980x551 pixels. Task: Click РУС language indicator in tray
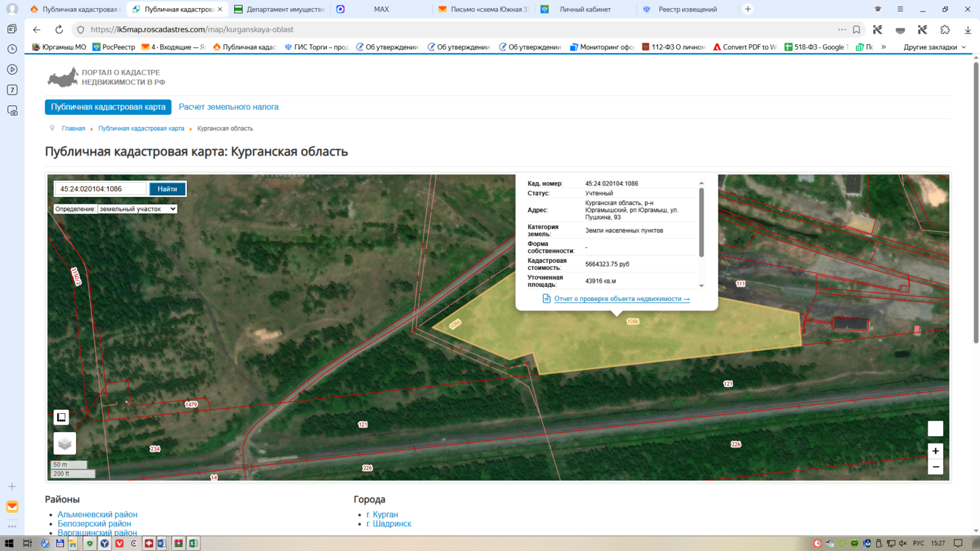click(x=918, y=543)
